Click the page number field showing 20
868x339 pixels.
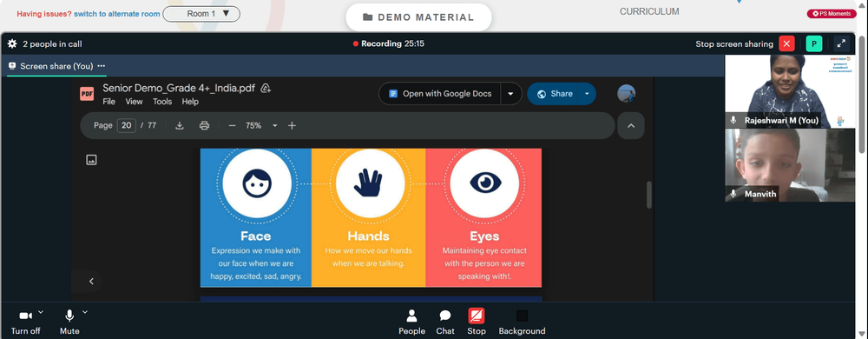pos(126,126)
